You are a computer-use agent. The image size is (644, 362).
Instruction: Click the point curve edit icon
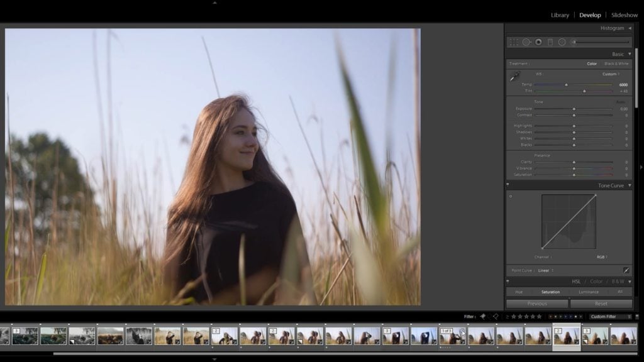626,270
